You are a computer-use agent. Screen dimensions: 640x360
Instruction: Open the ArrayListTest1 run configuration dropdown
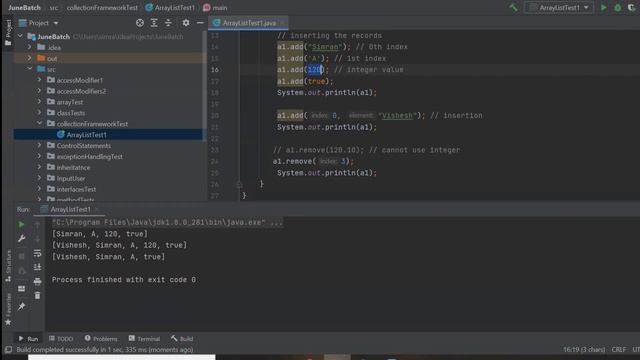coord(559,7)
